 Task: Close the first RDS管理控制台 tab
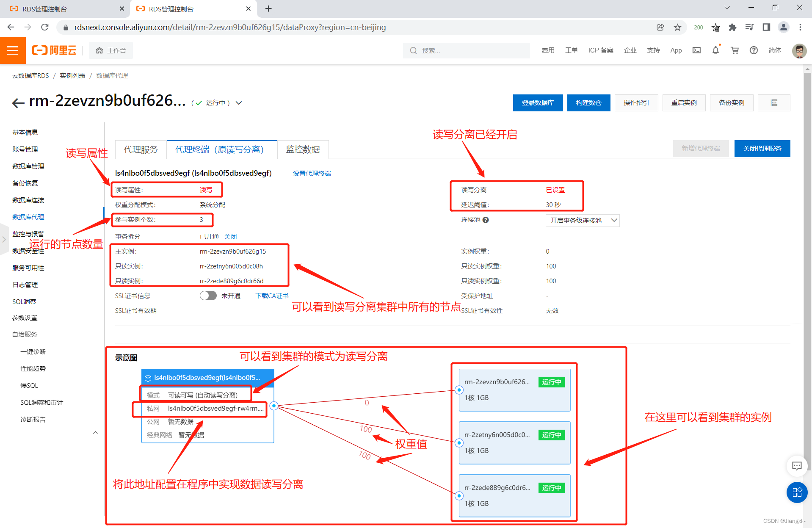pos(122,8)
